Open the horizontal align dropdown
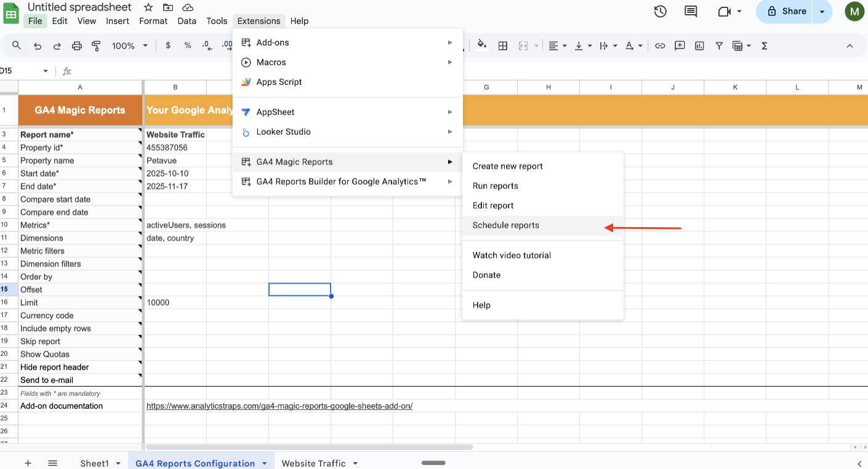Screen dimensions: 868x469 pyautogui.click(x=557, y=46)
